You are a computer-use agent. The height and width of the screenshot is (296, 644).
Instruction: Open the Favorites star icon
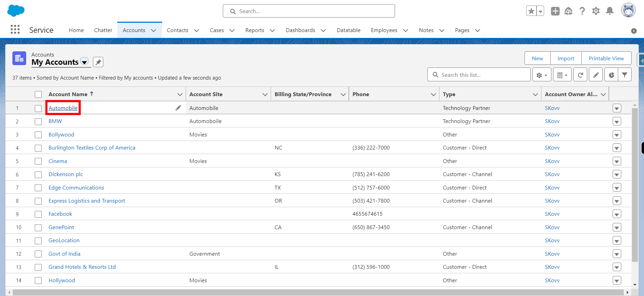531,11
